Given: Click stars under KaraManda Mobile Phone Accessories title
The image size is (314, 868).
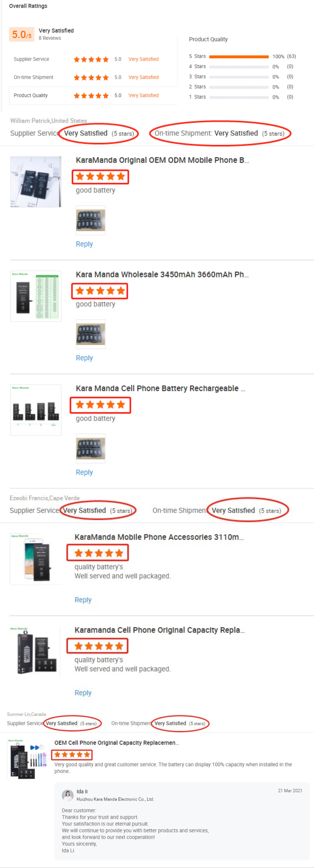Looking at the screenshot, I should click(x=98, y=553).
